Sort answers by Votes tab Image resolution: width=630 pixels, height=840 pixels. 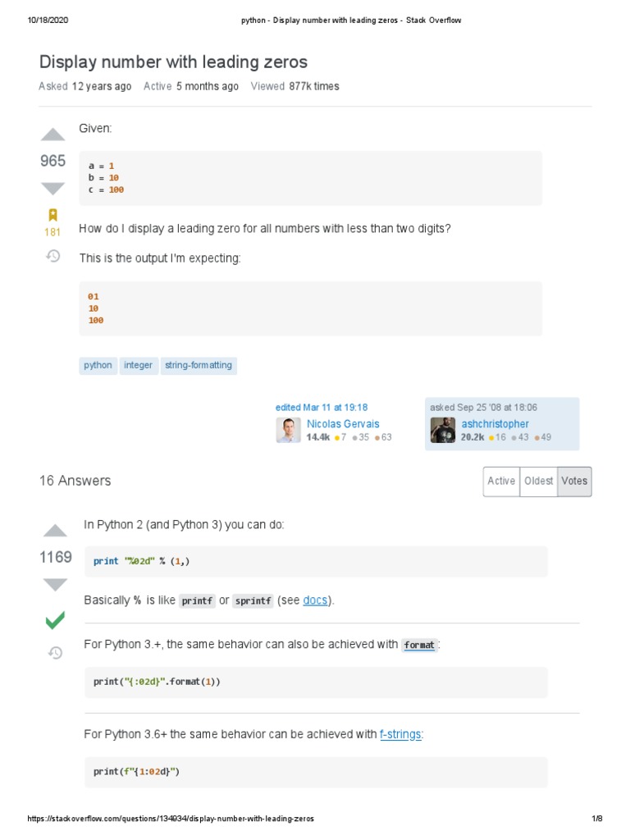click(574, 482)
